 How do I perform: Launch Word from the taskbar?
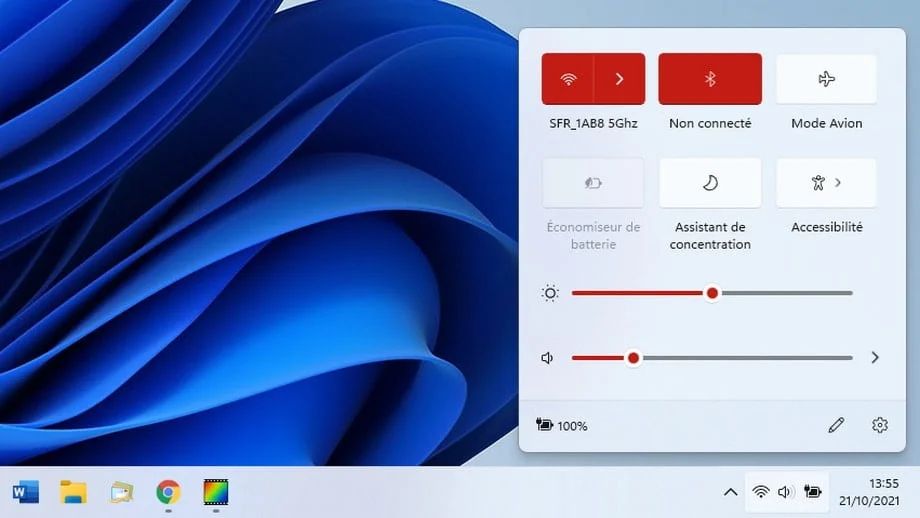pos(25,492)
